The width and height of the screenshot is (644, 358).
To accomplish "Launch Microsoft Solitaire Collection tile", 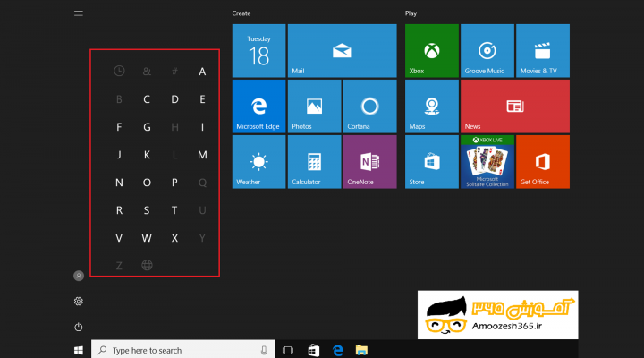I will [x=487, y=162].
